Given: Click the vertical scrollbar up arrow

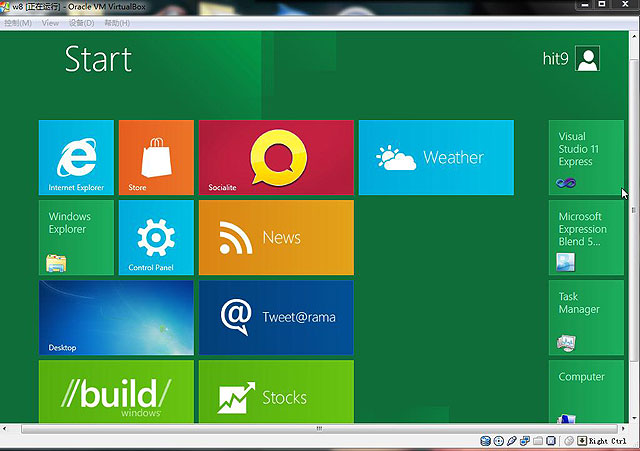Looking at the screenshot, I should tap(634, 37).
